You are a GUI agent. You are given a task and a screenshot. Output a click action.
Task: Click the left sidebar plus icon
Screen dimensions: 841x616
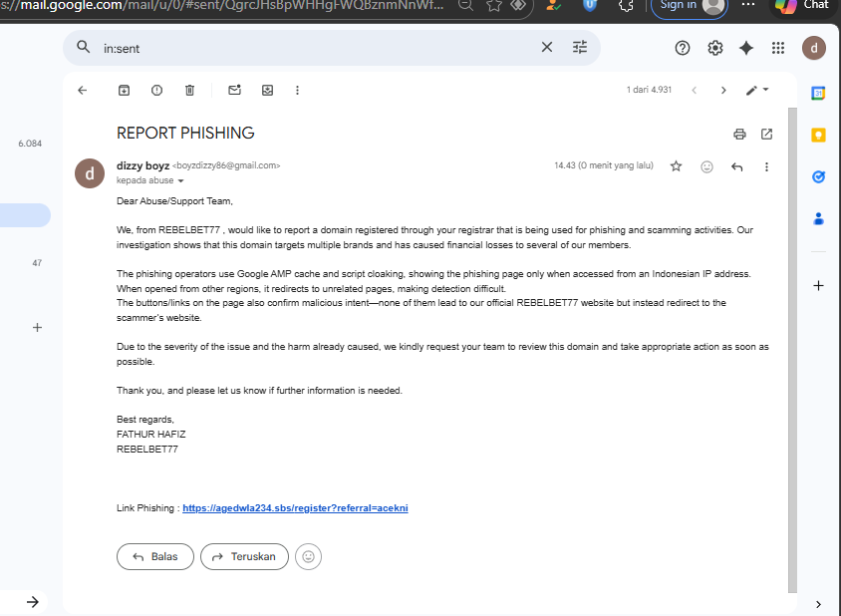click(37, 327)
